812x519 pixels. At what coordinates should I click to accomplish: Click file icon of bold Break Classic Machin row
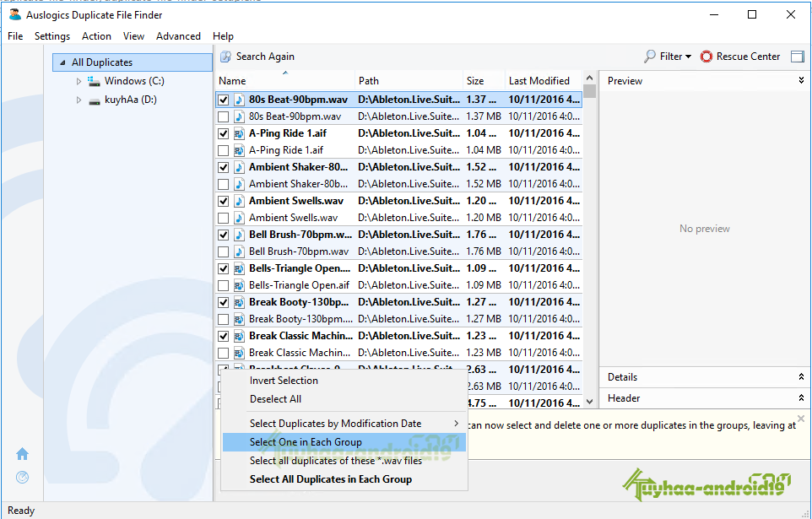click(x=239, y=336)
